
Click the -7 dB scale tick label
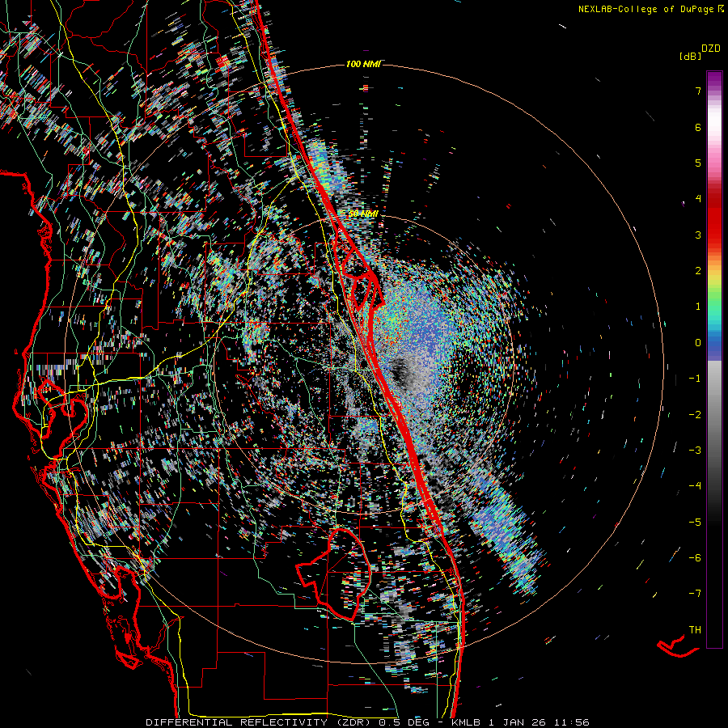695,594
